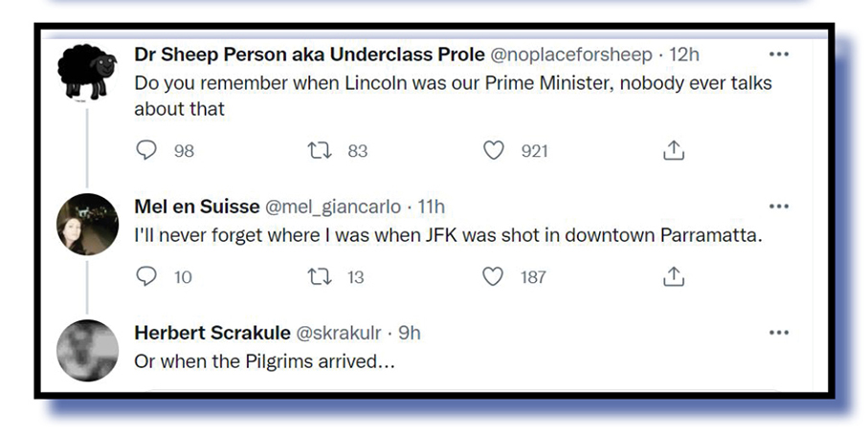Click Herbert Scrakule's blurry avatar

[87, 349]
